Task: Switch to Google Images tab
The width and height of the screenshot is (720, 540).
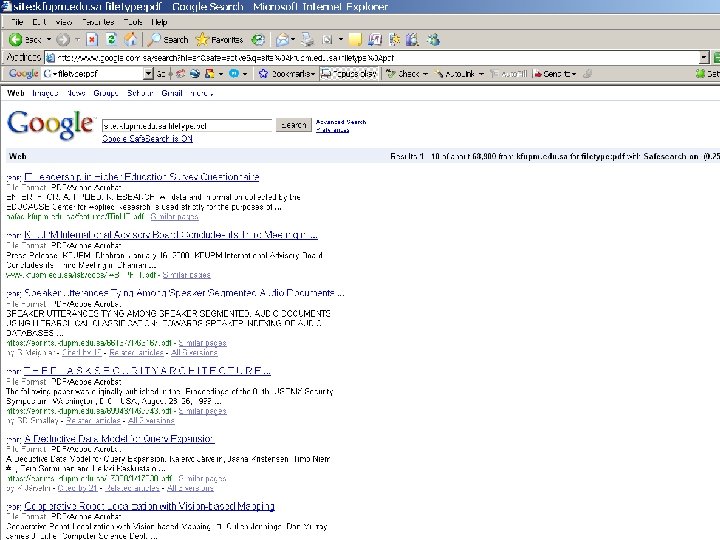Action: click(45, 93)
